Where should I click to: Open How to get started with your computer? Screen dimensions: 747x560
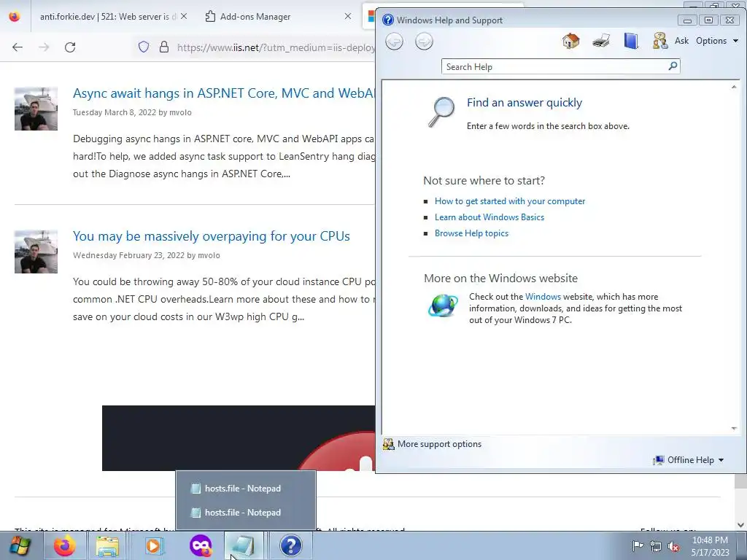click(510, 201)
